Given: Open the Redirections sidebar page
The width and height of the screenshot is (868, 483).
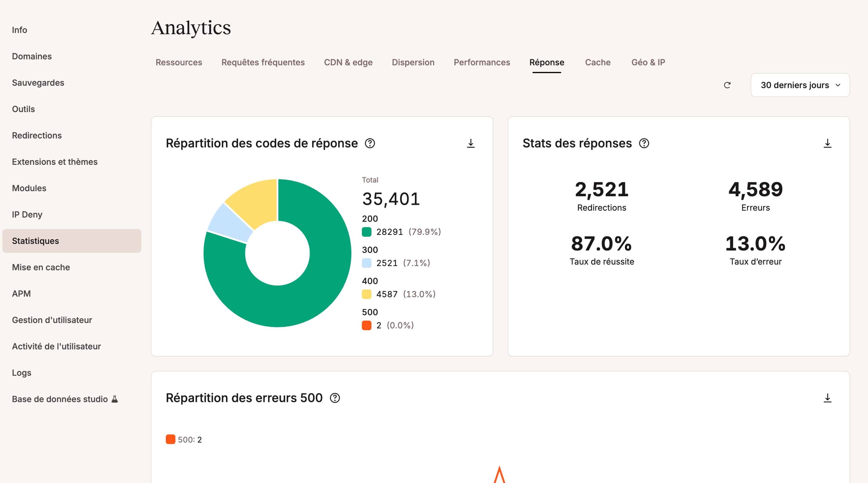Looking at the screenshot, I should pyautogui.click(x=37, y=135).
